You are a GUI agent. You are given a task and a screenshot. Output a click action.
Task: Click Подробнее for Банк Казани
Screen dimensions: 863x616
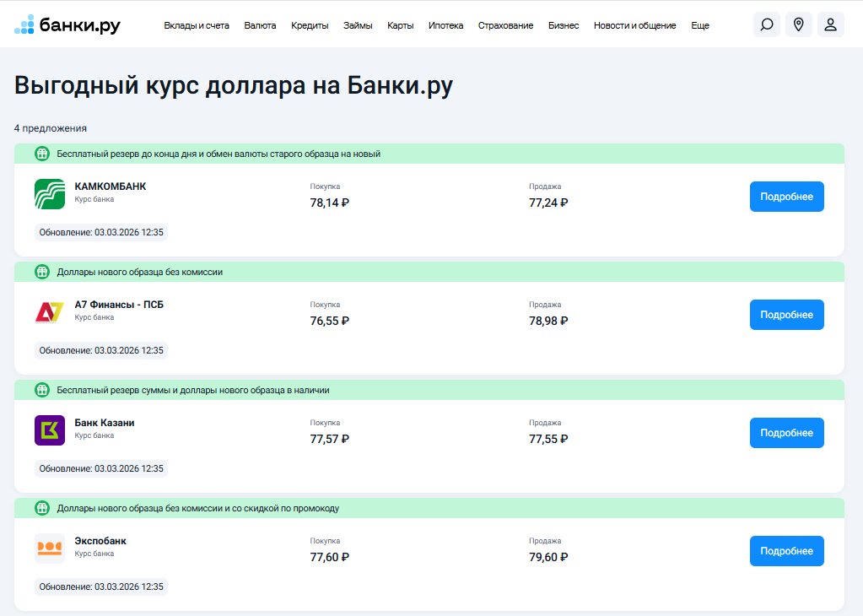coord(786,432)
